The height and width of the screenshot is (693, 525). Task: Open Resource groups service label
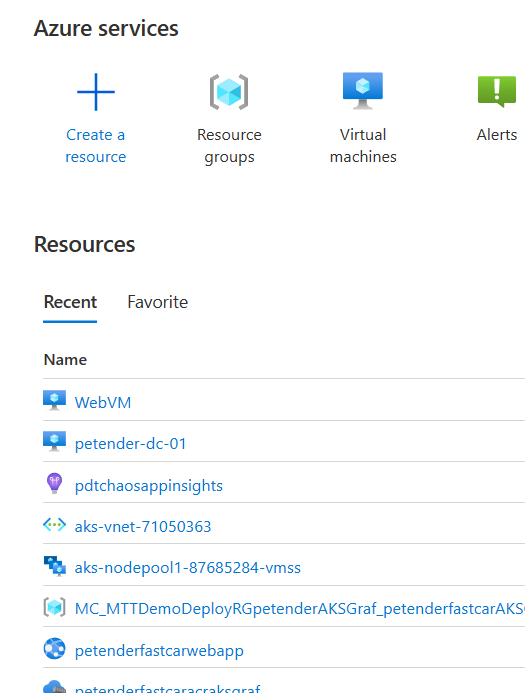229,146
